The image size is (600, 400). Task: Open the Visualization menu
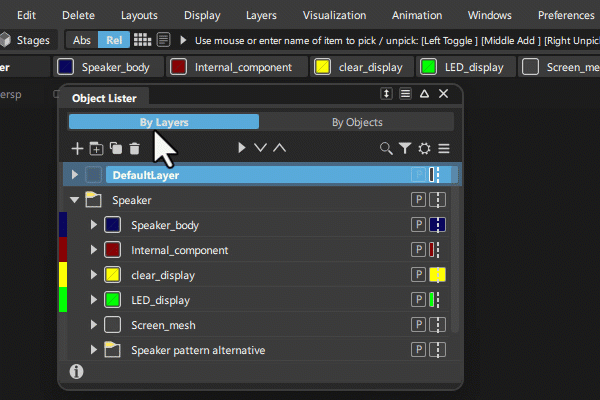pos(334,15)
